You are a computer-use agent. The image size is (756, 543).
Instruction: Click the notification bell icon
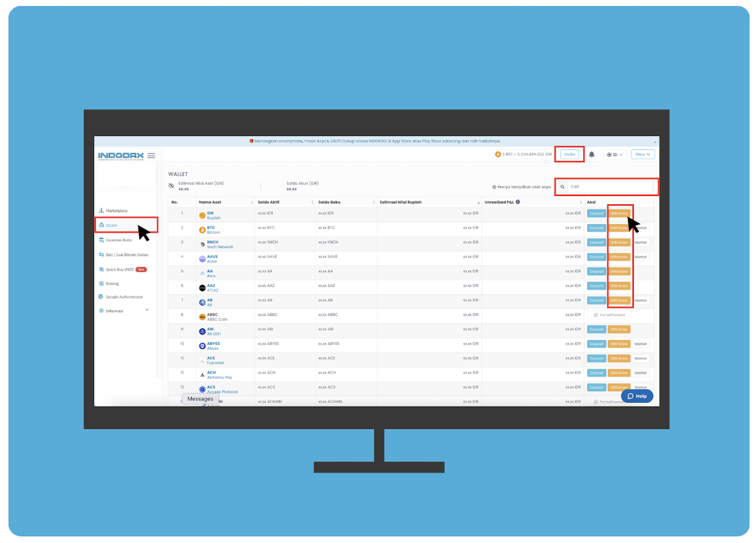pyautogui.click(x=591, y=154)
